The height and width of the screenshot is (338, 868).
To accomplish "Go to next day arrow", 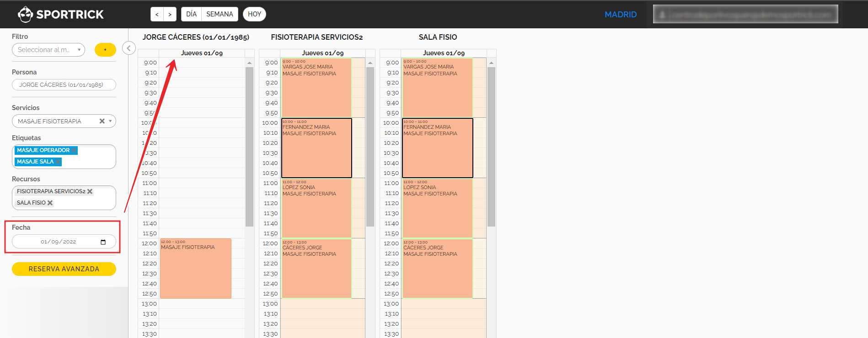I will [x=170, y=14].
